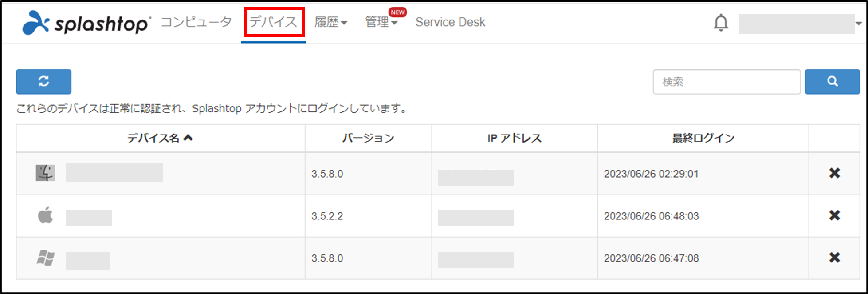
Task: Remove the device logged in at 06:47:08
Action: 834,258
